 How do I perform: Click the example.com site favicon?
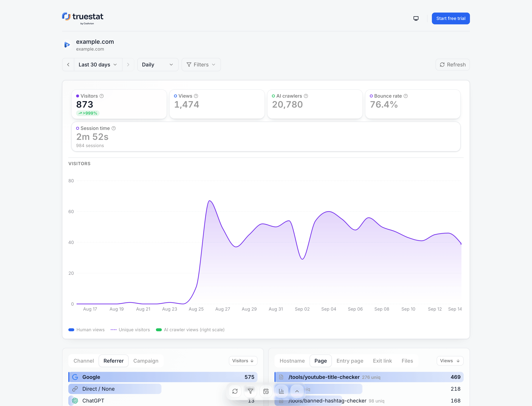click(67, 45)
